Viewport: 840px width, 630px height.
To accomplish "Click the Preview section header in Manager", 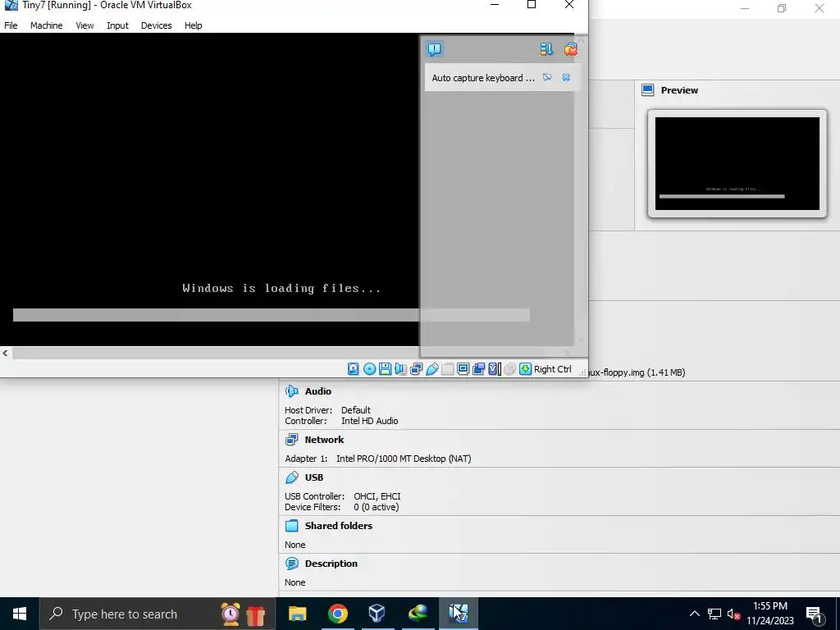I will coord(679,90).
